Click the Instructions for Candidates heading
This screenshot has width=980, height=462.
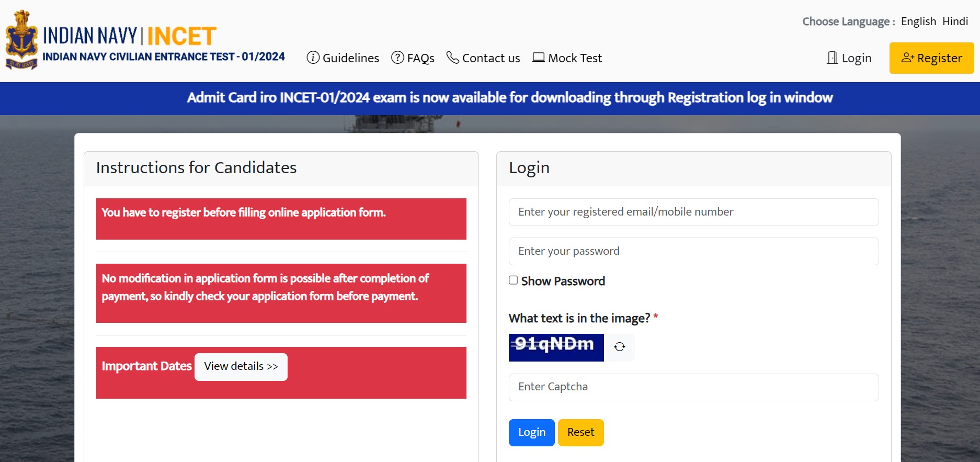pos(196,167)
